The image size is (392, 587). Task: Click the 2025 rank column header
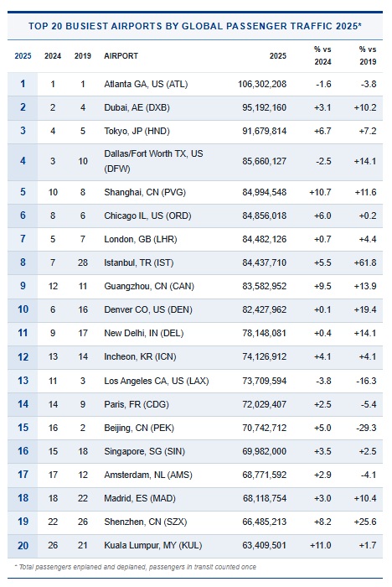click(23, 56)
